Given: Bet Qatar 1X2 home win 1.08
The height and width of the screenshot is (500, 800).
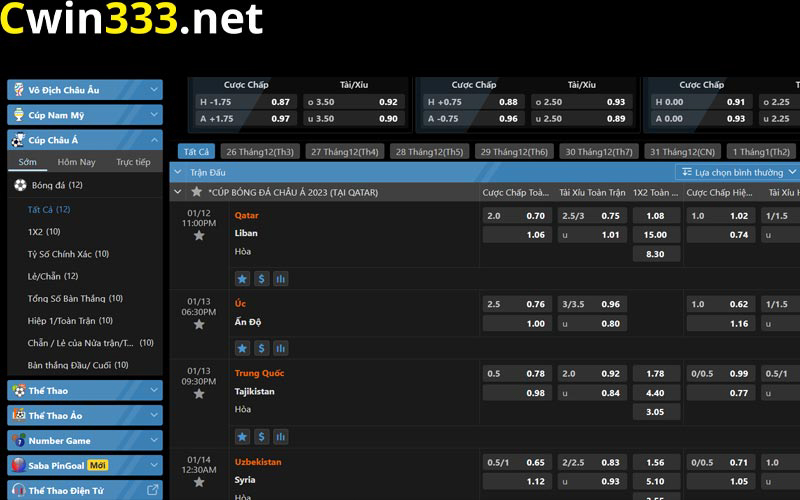Looking at the screenshot, I should (656, 216).
